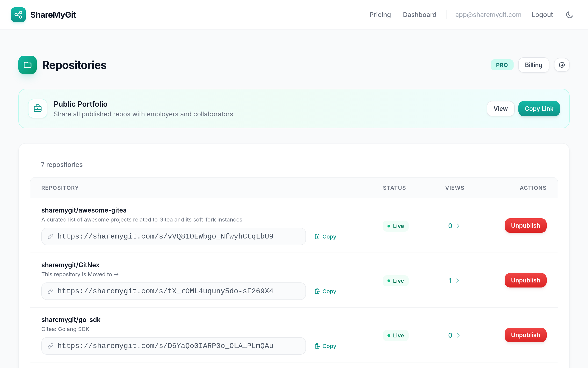Click link icon in GitNex URL field
The image size is (588, 368).
[51, 291]
